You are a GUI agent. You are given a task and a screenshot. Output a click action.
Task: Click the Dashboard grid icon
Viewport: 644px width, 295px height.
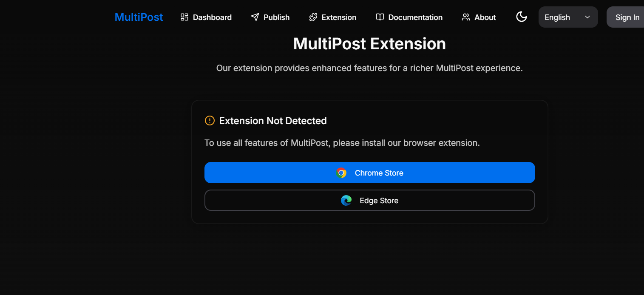pos(184,17)
